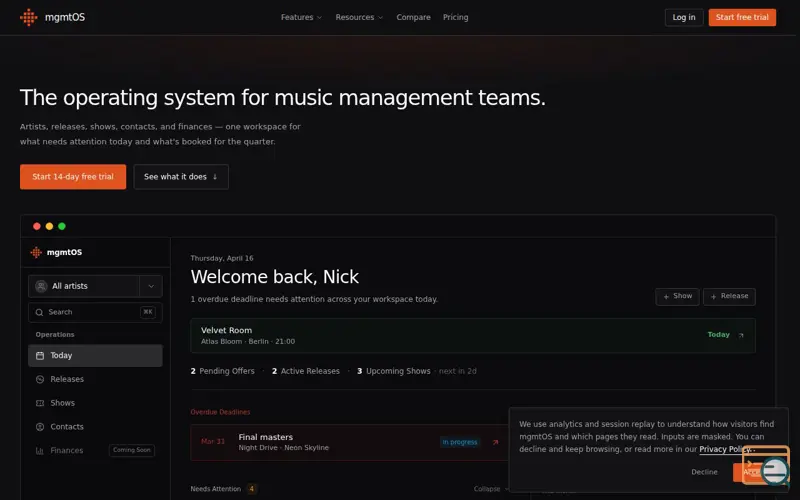Click 2 Pending Offers stat

tap(222, 371)
